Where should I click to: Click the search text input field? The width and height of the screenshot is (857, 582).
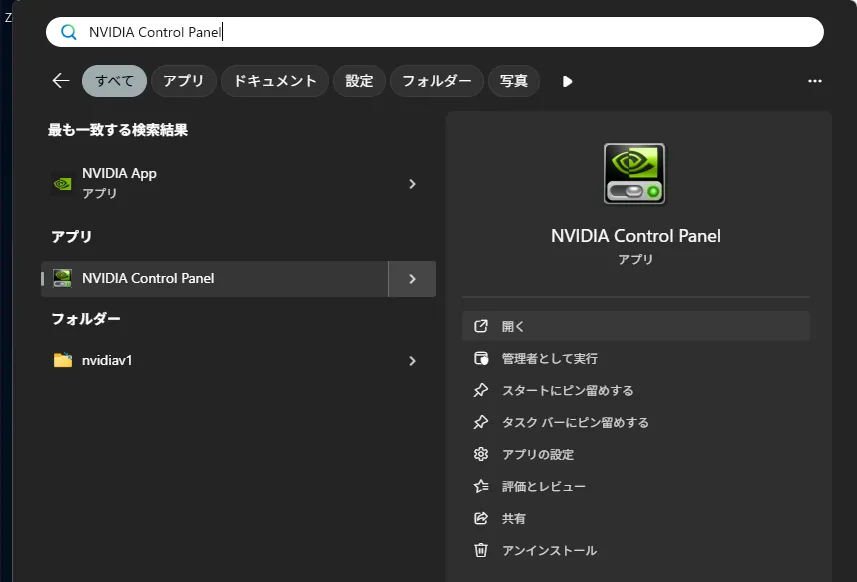(x=450, y=32)
